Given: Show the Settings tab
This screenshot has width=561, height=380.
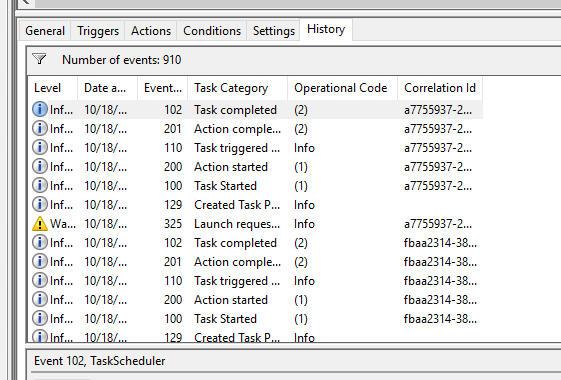Looking at the screenshot, I should pyautogui.click(x=274, y=31).
